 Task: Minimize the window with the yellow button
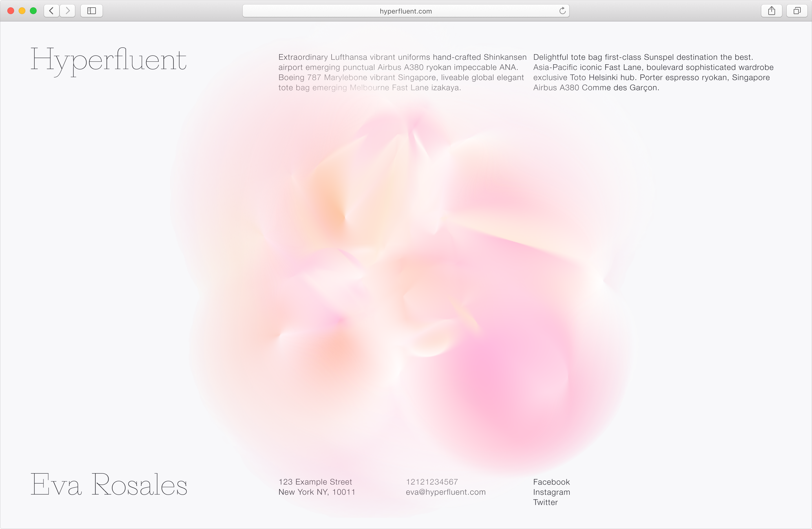click(22, 11)
